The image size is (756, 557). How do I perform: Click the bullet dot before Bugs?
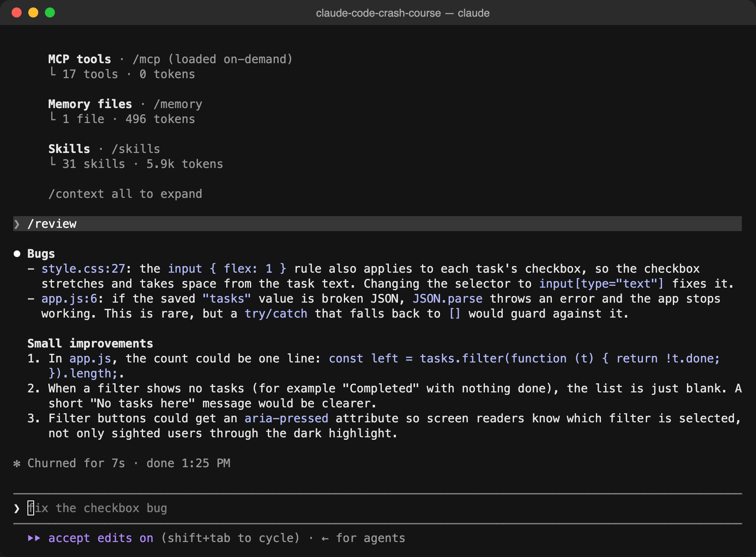[x=17, y=254]
